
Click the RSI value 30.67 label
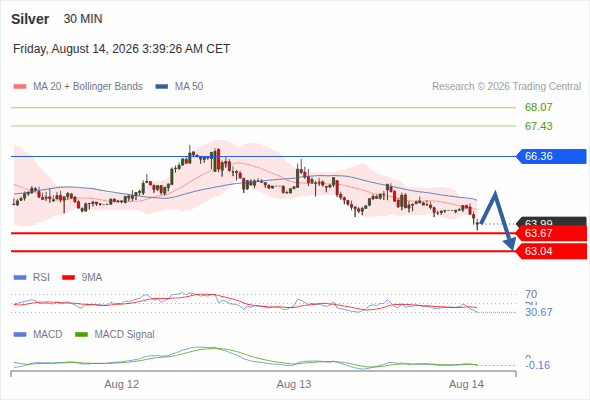click(539, 312)
